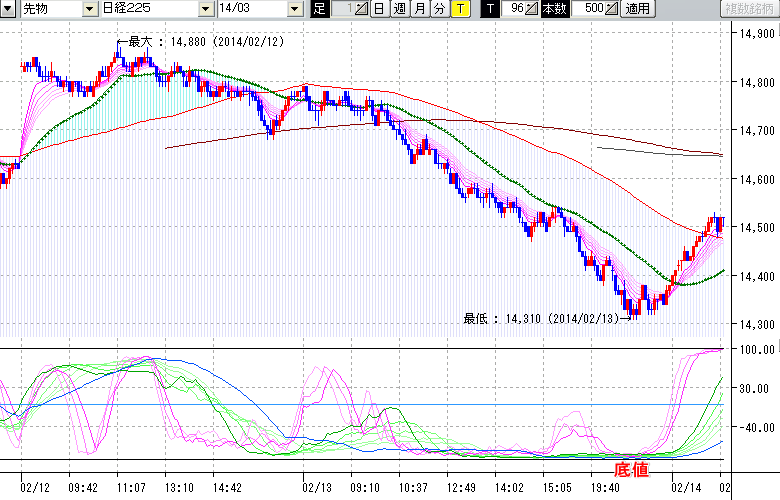Select the 分 (minute) timeframe button
Image resolution: width=780 pixels, height=500 pixels.
click(x=438, y=9)
